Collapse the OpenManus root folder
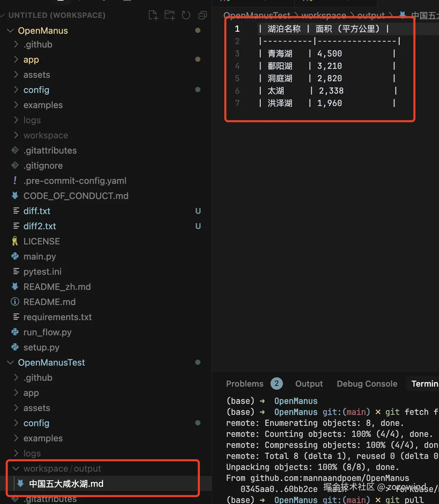 click(10, 31)
